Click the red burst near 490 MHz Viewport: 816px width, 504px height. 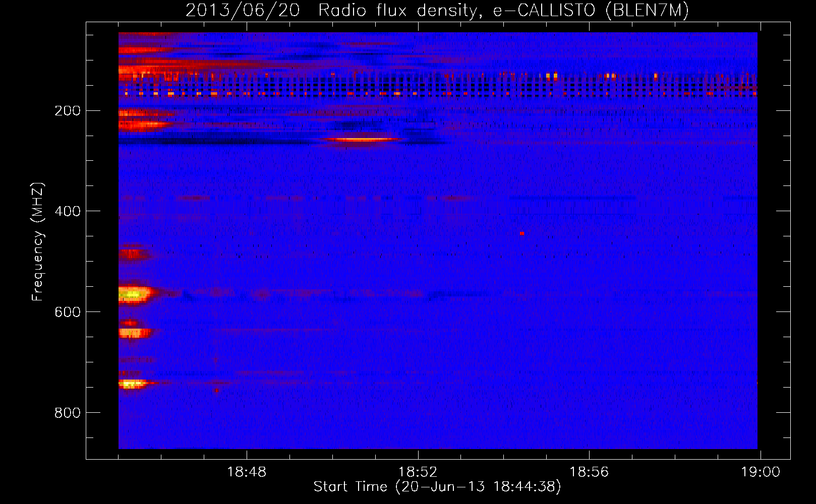(133, 254)
